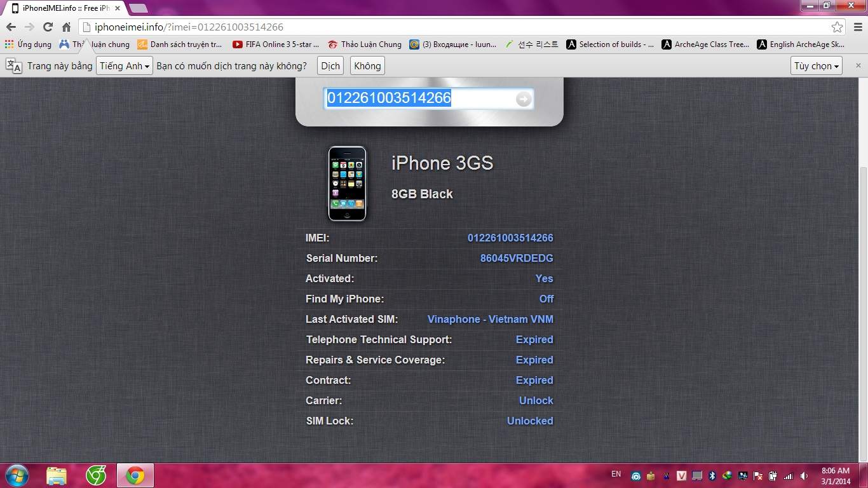Open the Thảo luận chung bookmark with the people icon
The width and height of the screenshot is (868, 488).
point(94,44)
